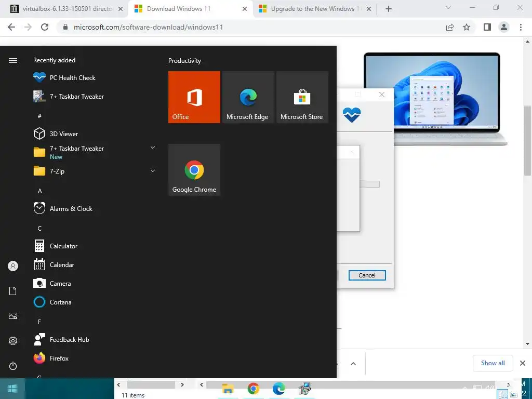
Task: Jump to the letter C section header
Action: pyautogui.click(x=39, y=229)
